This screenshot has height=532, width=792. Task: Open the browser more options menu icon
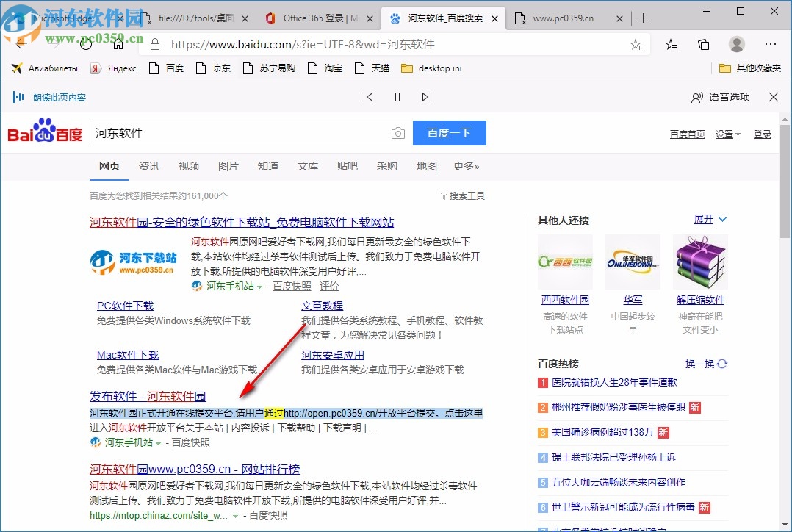(x=770, y=45)
